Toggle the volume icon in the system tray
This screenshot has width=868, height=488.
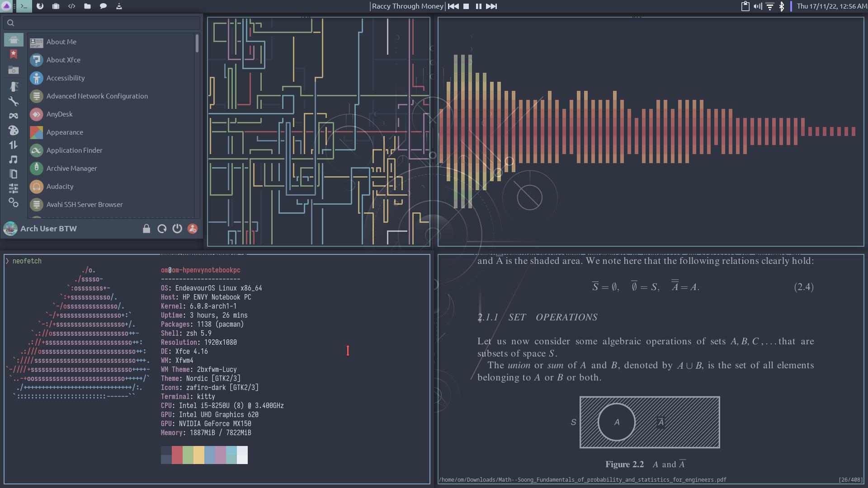(x=758, y=6)
